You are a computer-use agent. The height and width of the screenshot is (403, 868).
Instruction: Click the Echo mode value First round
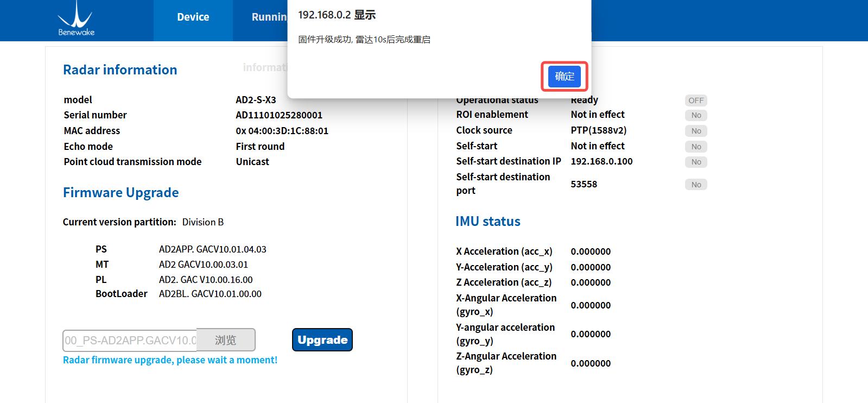pyautogui.click(x=260, y=146)
